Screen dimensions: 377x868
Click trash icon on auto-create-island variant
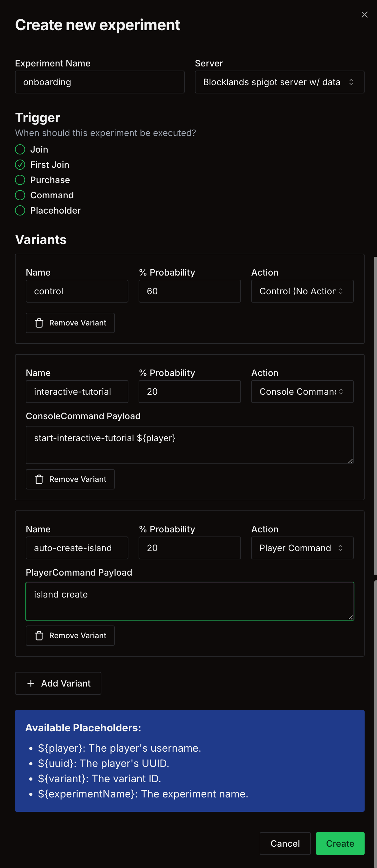coord(39,635)
